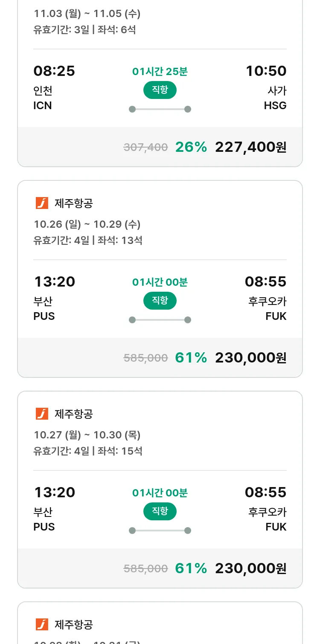The width and height of the screenshot is (320, 644).
Task: Click the Jeju Air logo on the 10.26 flight card
Action: coord(42,203)
